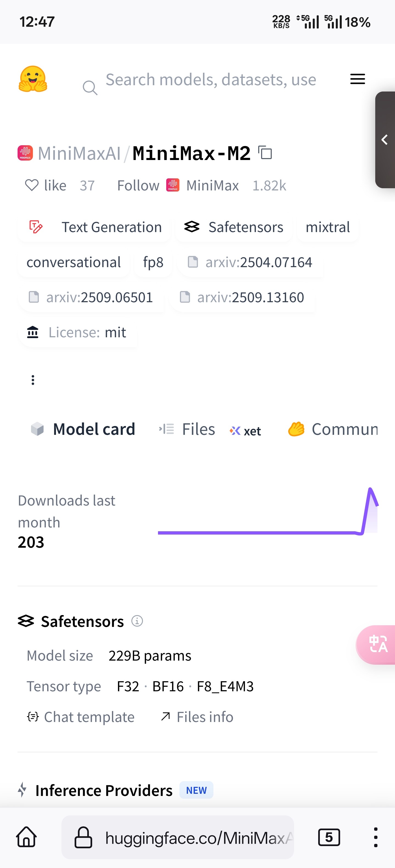
Task: Go to browser home page
Action: (26, 837)
